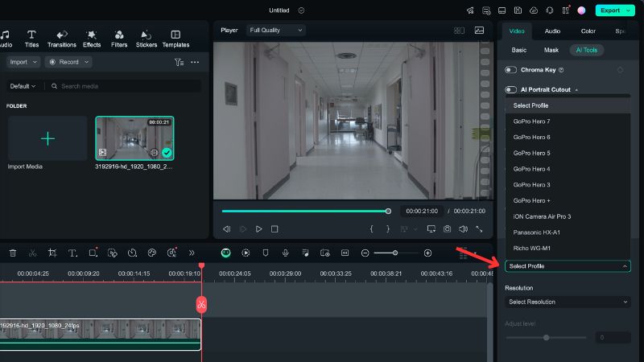This screenshot has width=644, height=362.
Task: Open the Templates panel
Action: 175,39
